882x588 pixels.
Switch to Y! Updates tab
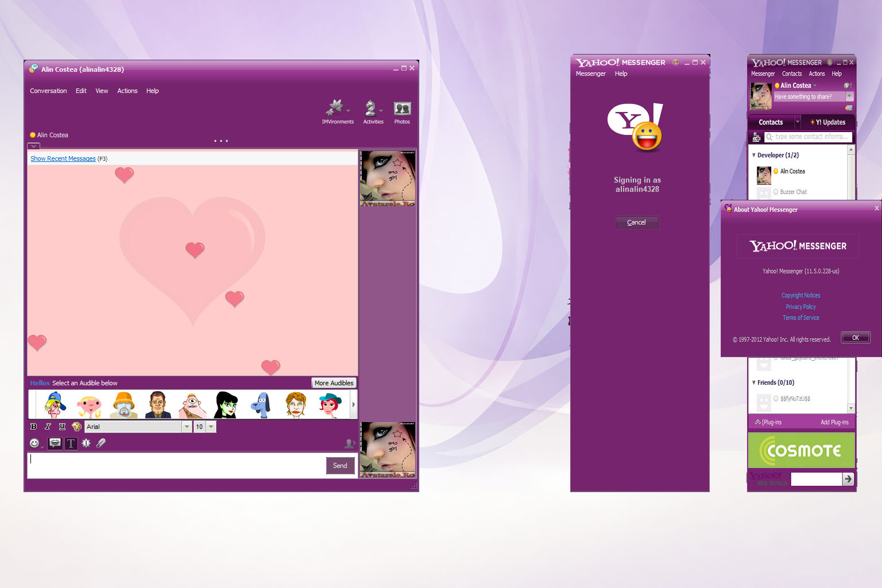pos(827,122)
